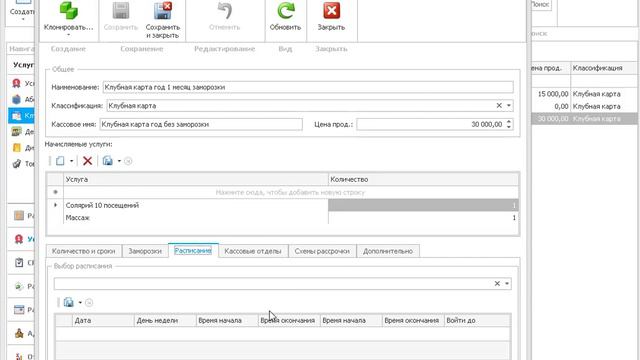Click the Отменить undo icon

click(224, 11)
